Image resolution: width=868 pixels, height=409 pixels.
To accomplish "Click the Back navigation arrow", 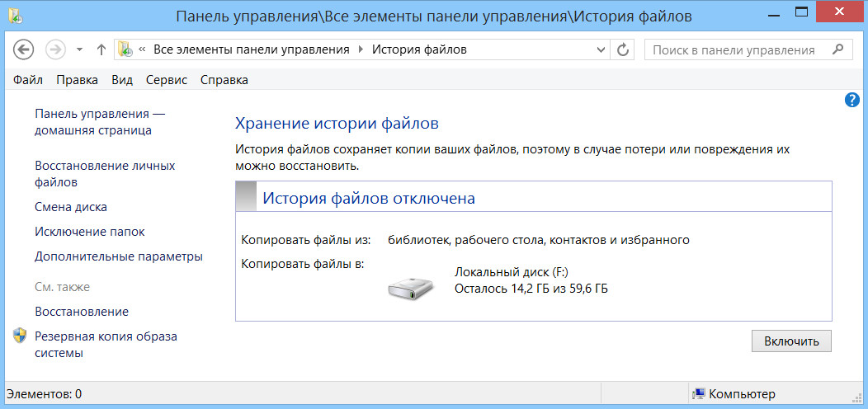I will [x=24, y=49].
